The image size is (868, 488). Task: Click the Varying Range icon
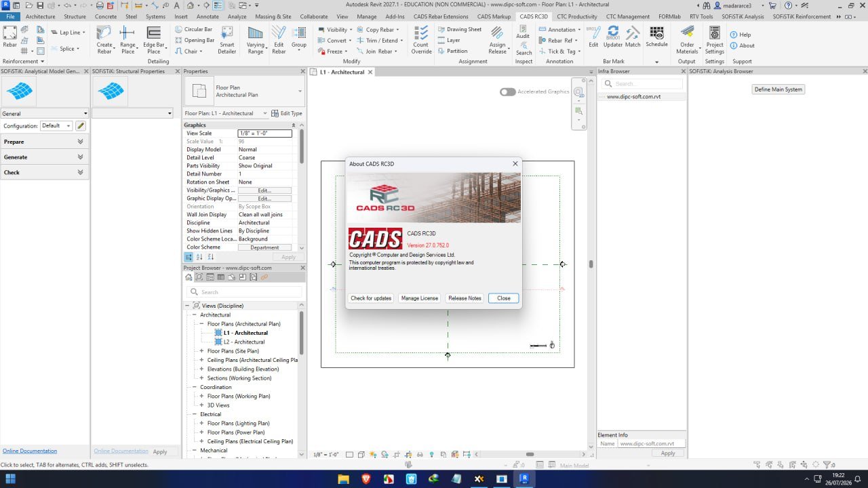256,39
